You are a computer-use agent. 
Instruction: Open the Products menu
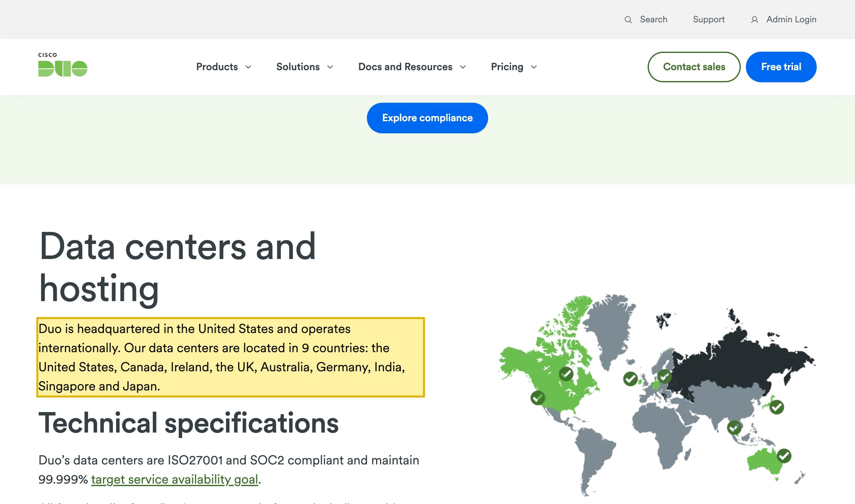tap(217, 67)
